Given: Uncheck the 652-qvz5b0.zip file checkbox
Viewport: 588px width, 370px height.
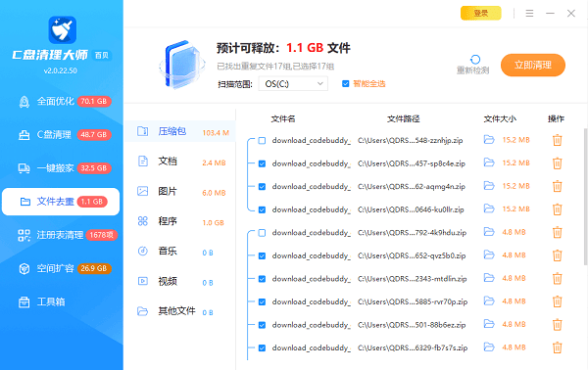Looking at the screenshot, I should click(x=262, y=255).
